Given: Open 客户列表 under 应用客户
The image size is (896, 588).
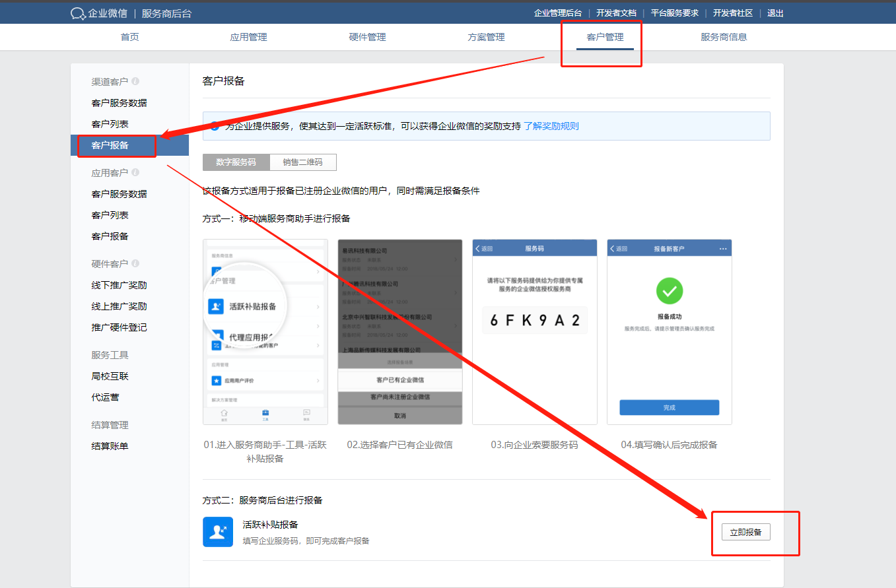Looking at the screenshot, I should 110,215.
